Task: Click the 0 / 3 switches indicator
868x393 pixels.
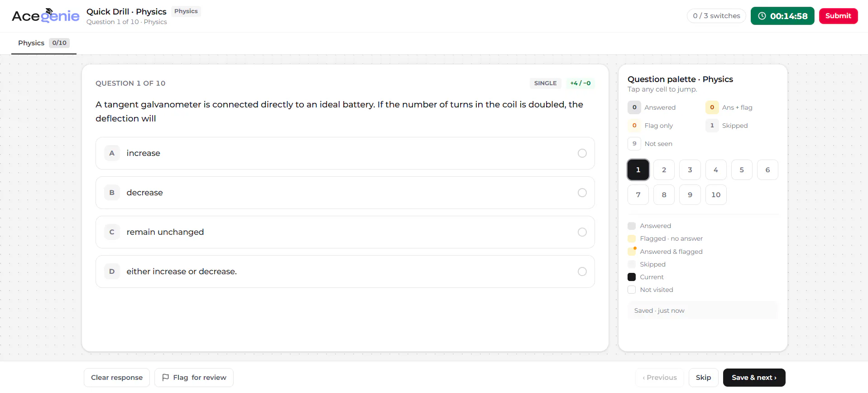Action: [x=716, y=16]
